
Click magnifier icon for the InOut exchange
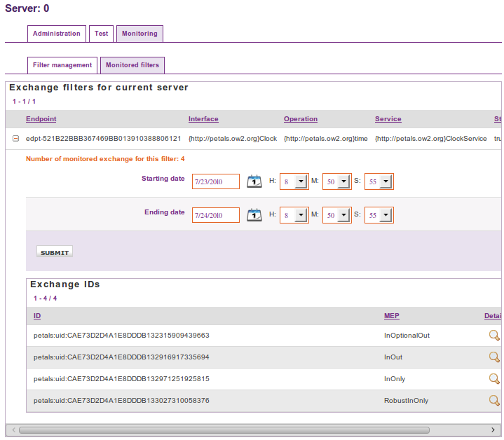(x=494, y=357)
